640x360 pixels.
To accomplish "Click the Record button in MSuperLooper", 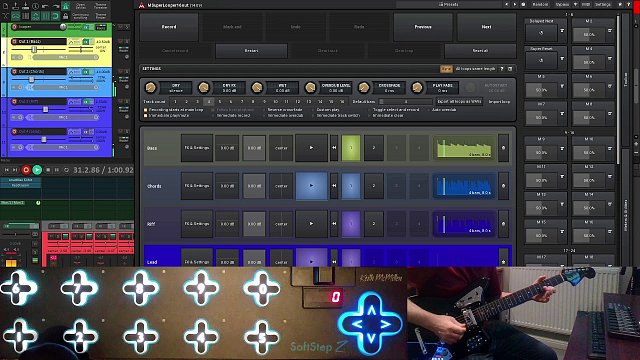I will (169, 27).
